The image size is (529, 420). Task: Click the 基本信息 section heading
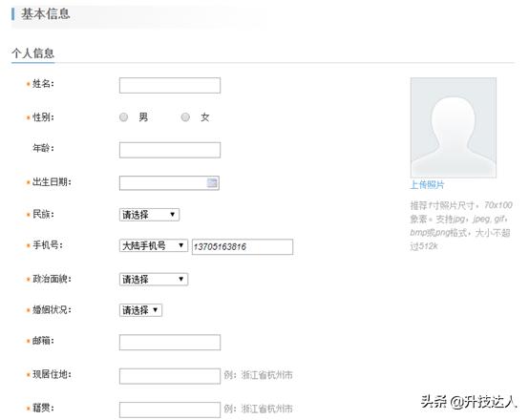(x=46, y=13)
